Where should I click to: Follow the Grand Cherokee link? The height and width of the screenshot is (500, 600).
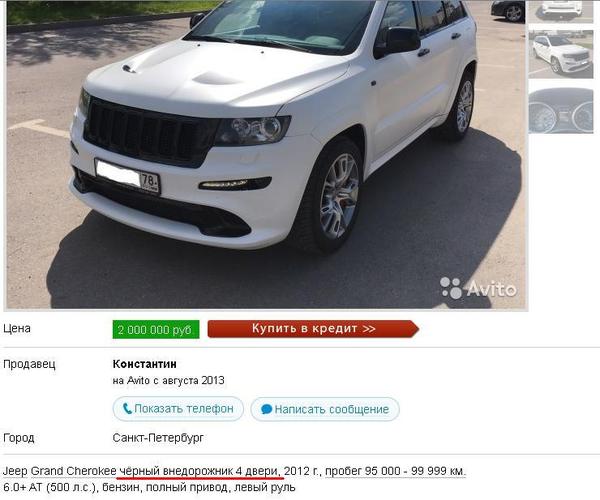coord(73,471)
